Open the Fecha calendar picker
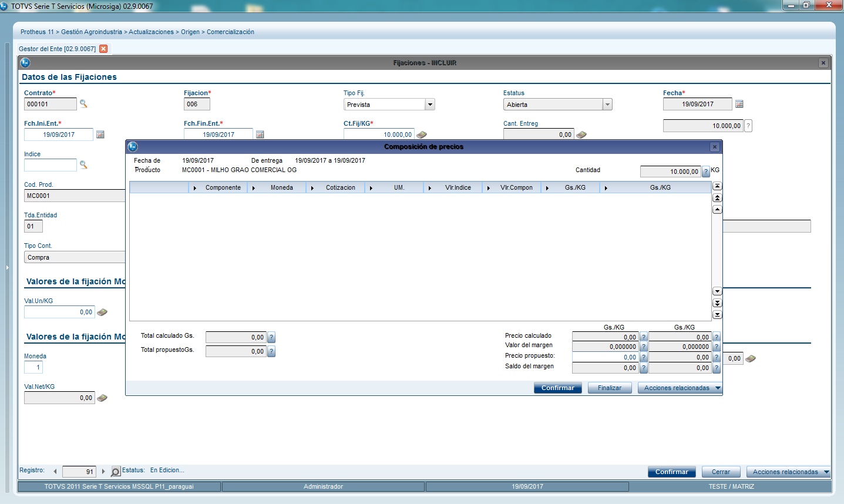The height and width of the screenshot is (504, 844). click(x=739, y=104)
